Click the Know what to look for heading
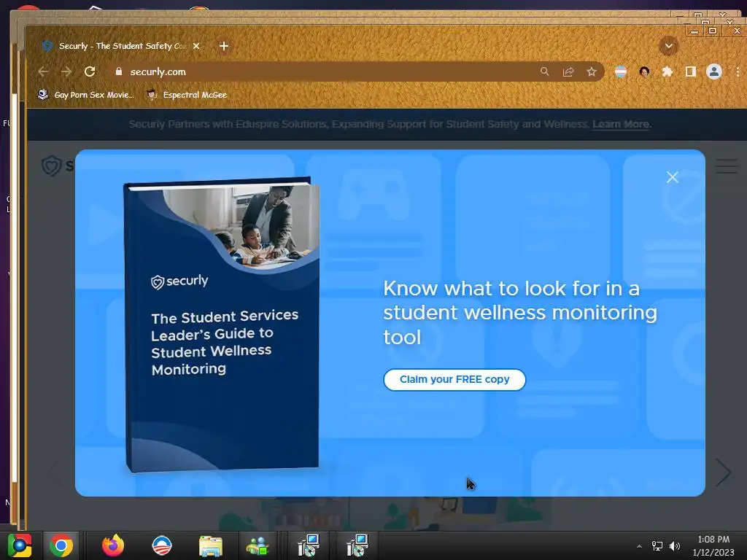Viewport: 747px width, 560px height. pyautogui.click(x=520, y=313)
